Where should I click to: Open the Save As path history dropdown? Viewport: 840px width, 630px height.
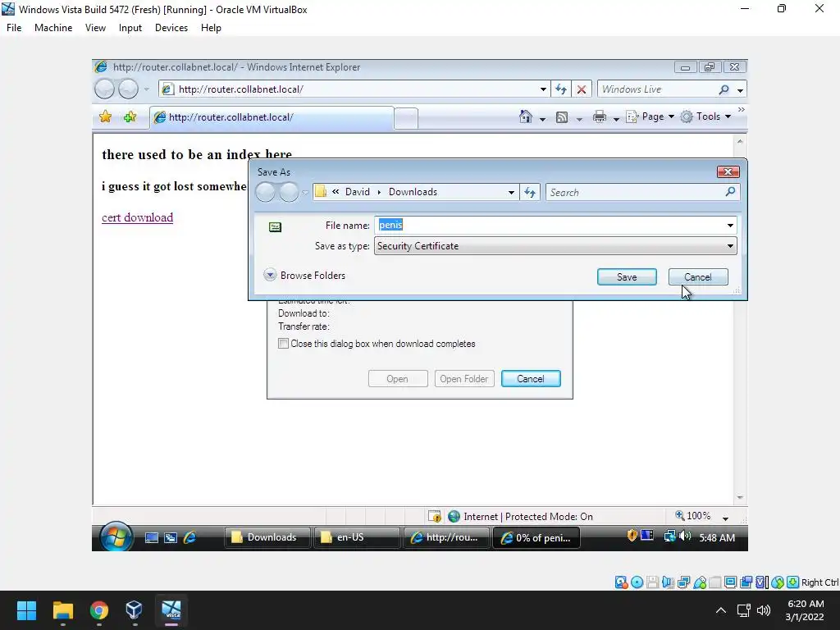coord(511,192)
